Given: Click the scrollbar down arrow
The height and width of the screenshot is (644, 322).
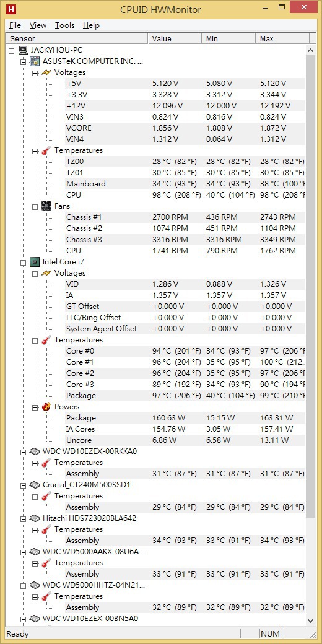Looking at the screenshot, I should 311,620.
